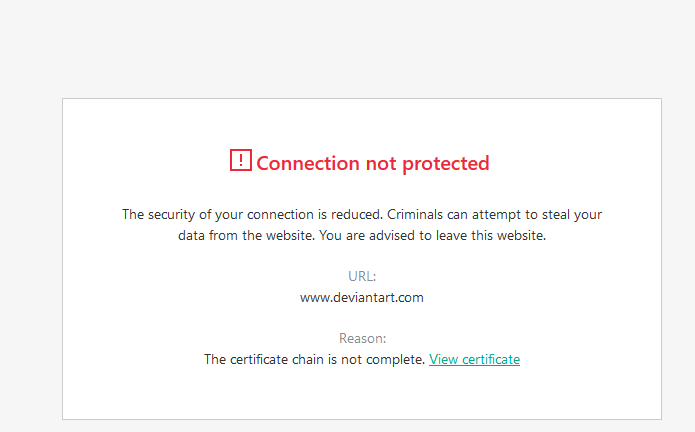The width and height of the screenshot is (695, 432).
Task: Open the View certificate link
Action: click(x=474, y=359)
